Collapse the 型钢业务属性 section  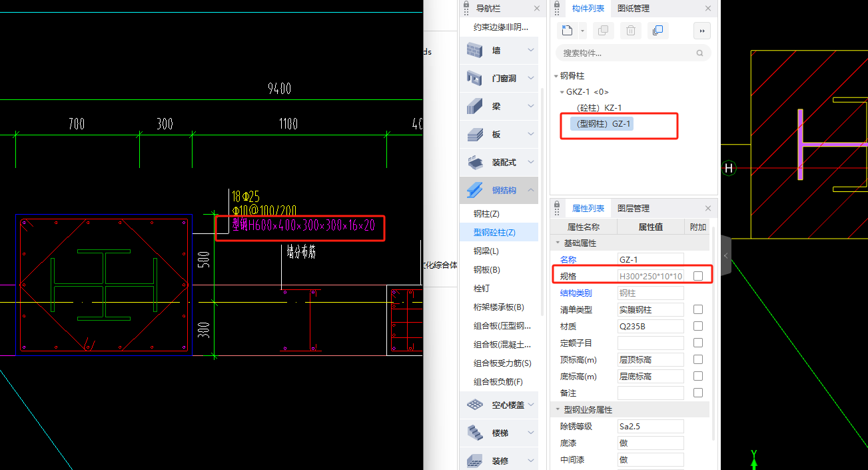point(557,410)
